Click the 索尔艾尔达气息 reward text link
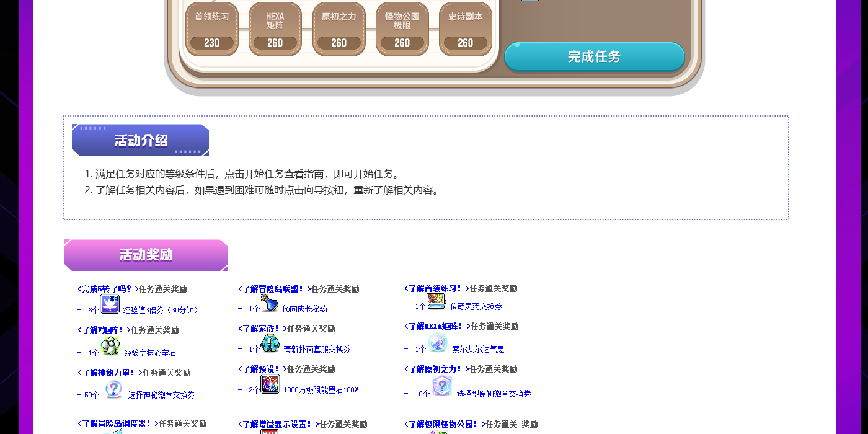Screen dimensions: 868x434 478,350
